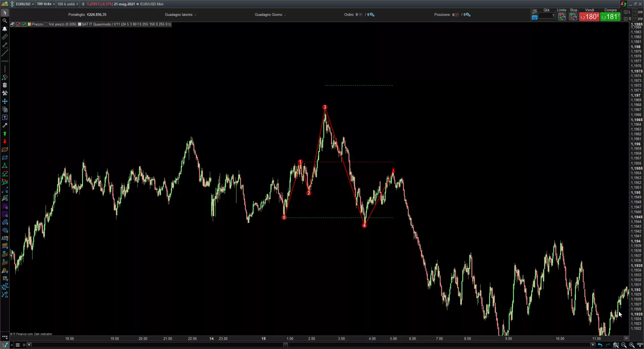Click the Demo account icon
The height and width of the screenshot is (349, 644).
point(5,4)
